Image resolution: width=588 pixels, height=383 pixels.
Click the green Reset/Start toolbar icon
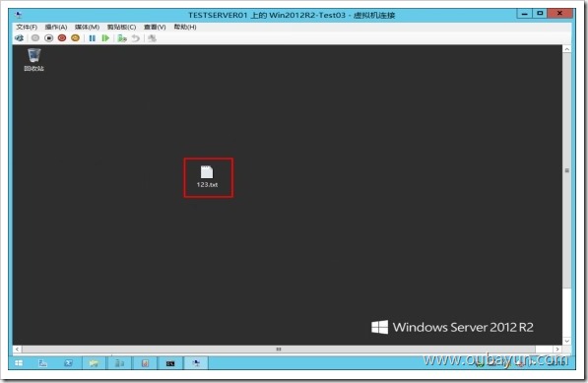coord(105,37)
